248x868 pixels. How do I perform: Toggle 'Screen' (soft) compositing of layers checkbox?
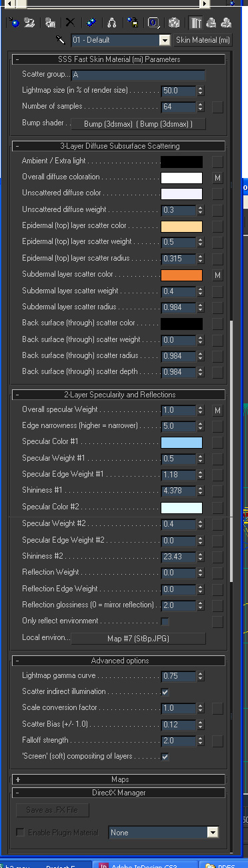165,757
